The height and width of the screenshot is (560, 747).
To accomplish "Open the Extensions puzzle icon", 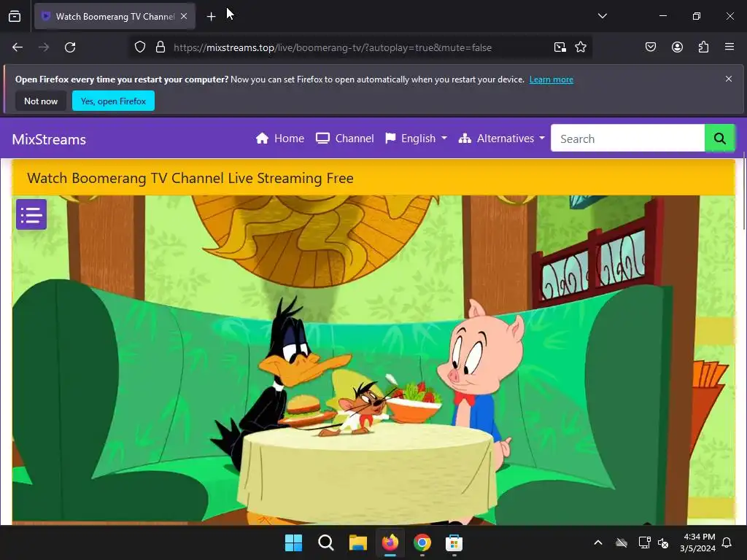I will (x=703, y=47).
